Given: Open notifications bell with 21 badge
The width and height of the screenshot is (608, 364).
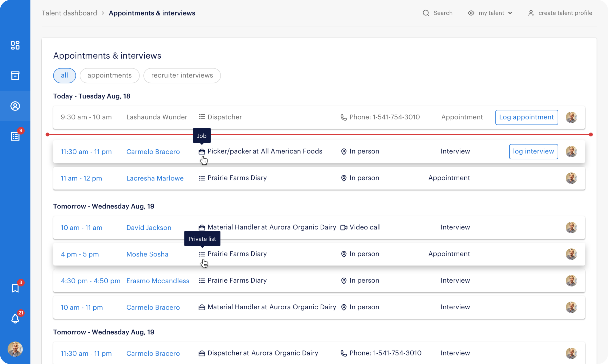Looking at the screenshot, I should point(15,319).
